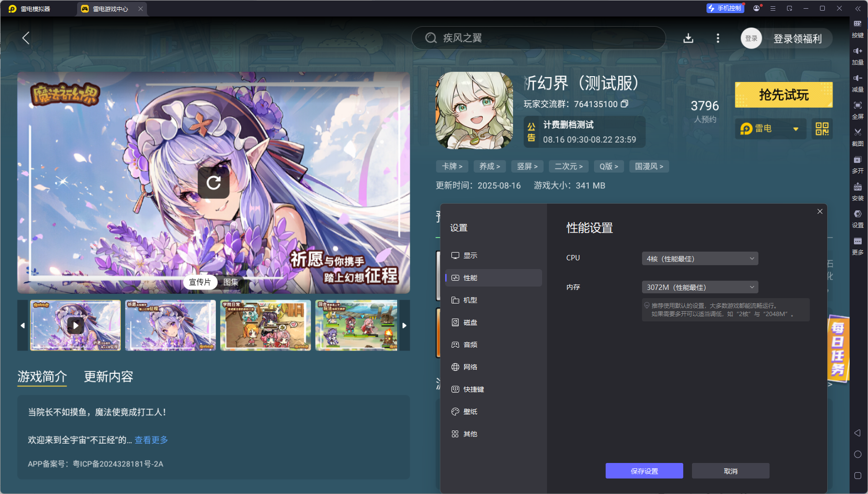The image size is (868, 494).
Task: Play the first video thumbnail
Action: (x=75, y=325)
